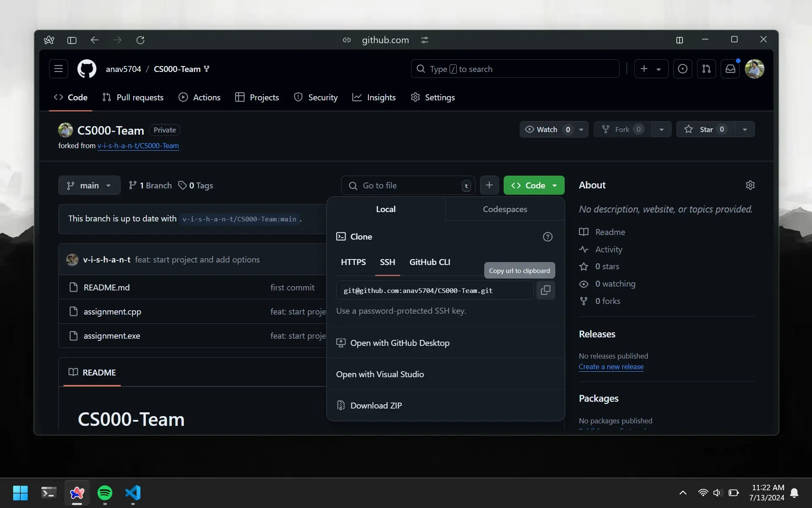Viewport: 812px width, 508px height.
Task: Switch to the Pull requests tab
Action: 133,97
